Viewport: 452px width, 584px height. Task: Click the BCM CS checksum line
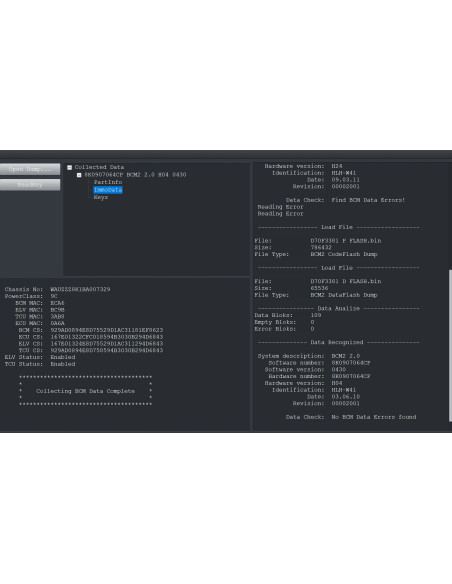91,330
